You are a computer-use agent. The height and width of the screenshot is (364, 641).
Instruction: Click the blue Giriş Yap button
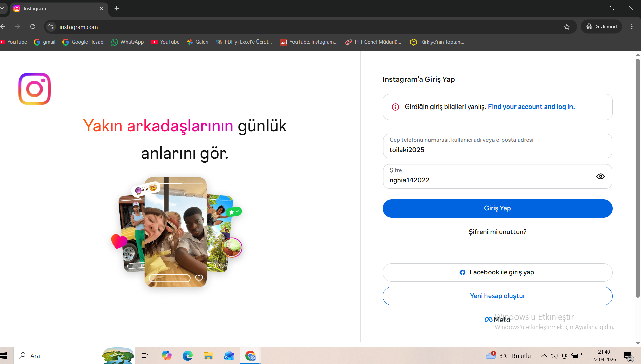[497, 208]
